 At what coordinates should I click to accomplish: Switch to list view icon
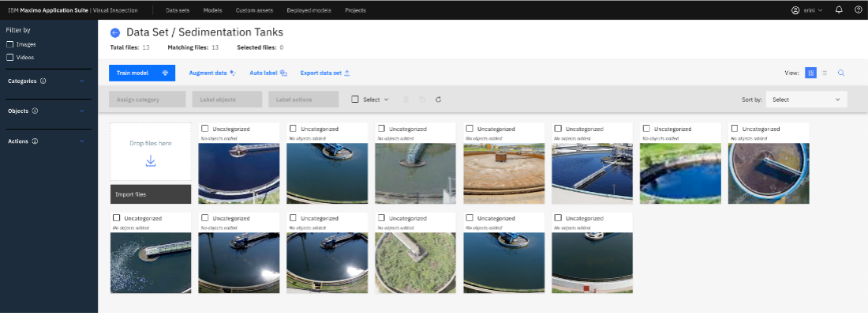825,73
